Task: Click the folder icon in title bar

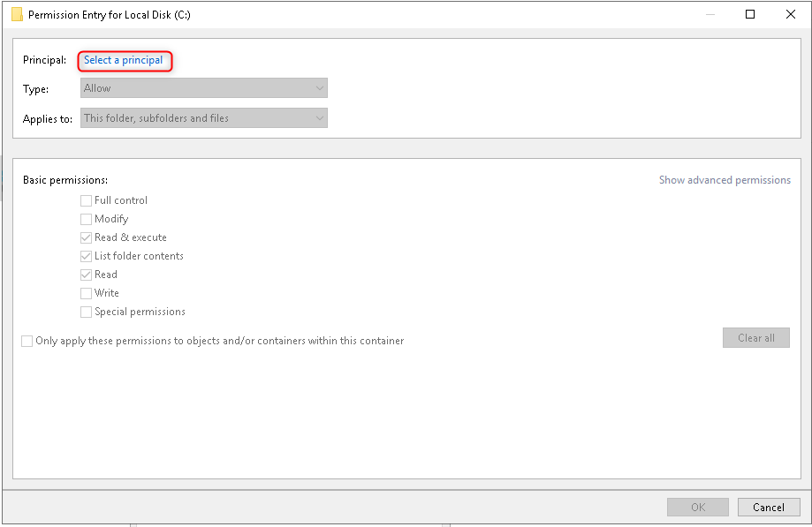Action: 17,14
